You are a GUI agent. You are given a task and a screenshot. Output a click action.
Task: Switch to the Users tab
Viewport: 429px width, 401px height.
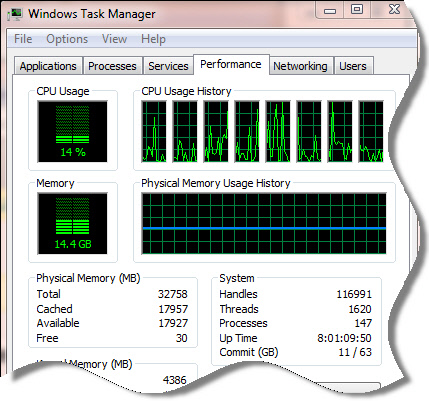pos(353,66)
